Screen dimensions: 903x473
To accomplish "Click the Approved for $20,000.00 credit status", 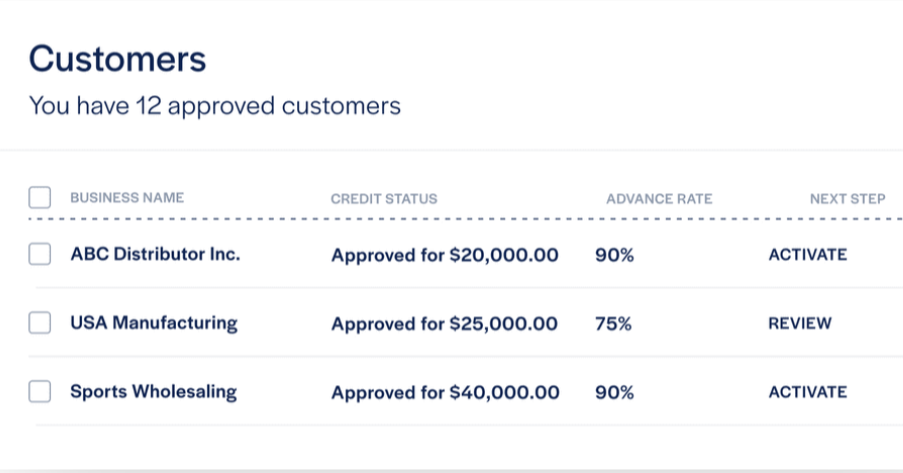I will pos(445,255).
